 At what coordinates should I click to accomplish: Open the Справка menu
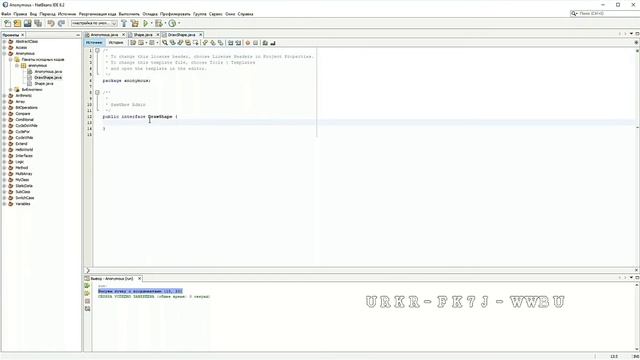pyautogui.click(x=245, y=14)
